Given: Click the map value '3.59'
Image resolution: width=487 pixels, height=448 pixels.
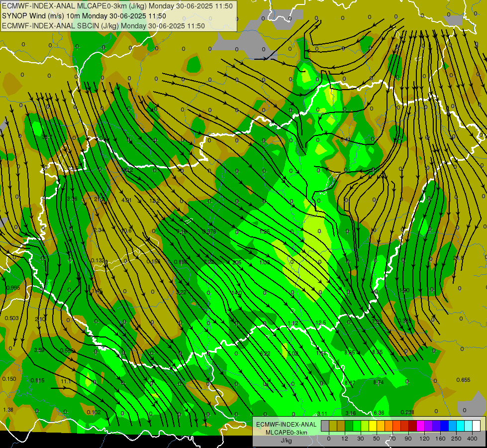Looking at the screenshot, I should click(39, 350).
